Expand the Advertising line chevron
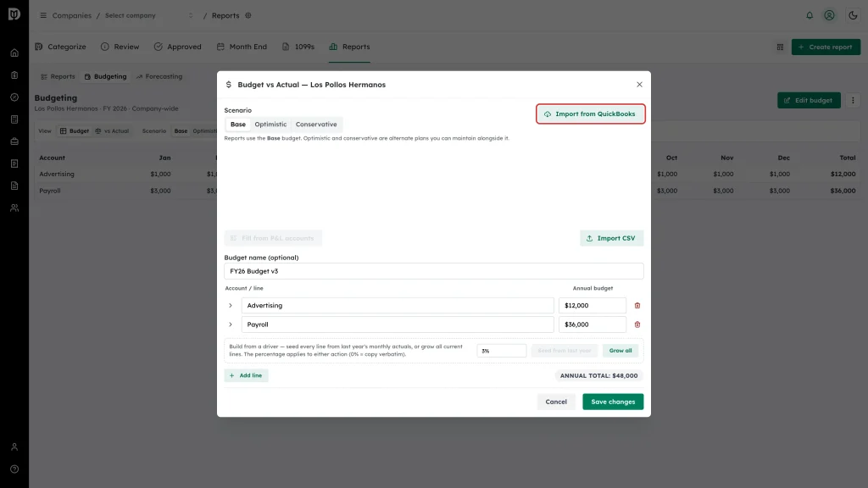 231,305
